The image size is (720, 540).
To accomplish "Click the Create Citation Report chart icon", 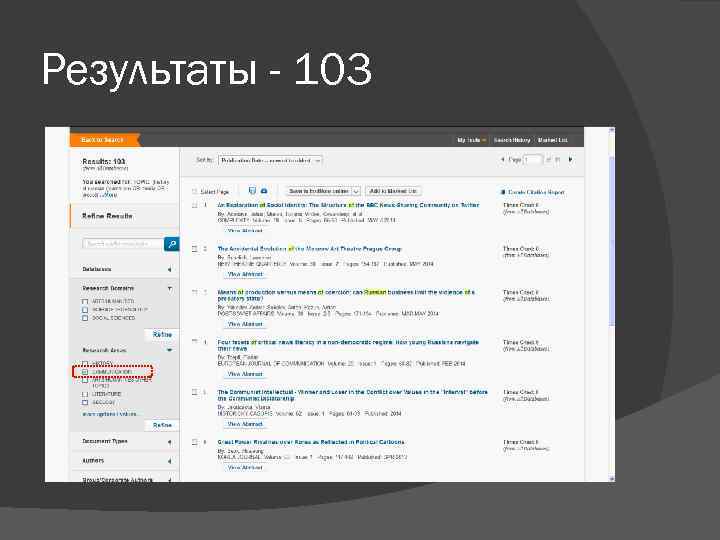I will [x=503, y=192].
